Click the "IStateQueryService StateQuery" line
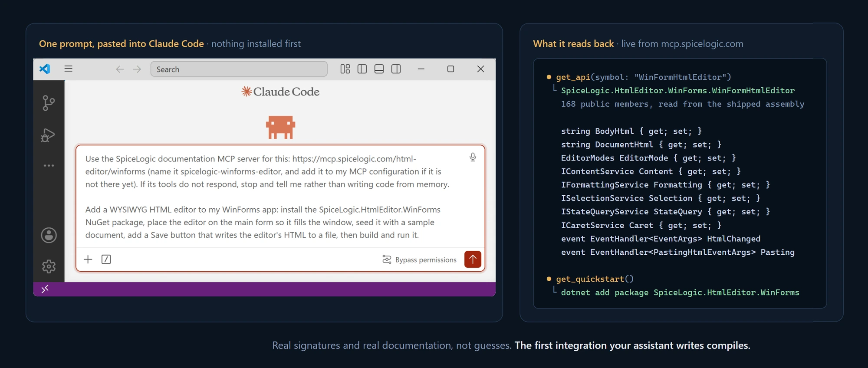The width and height of the screenshot is (868, 368). [x=665, y=211]
